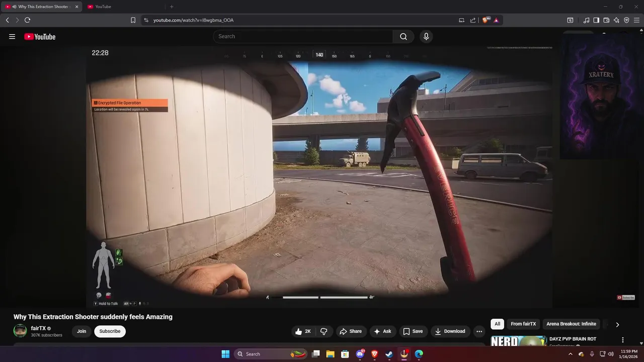
Task: Open the Brave Shields lion icon
Action: click(486, 20)
